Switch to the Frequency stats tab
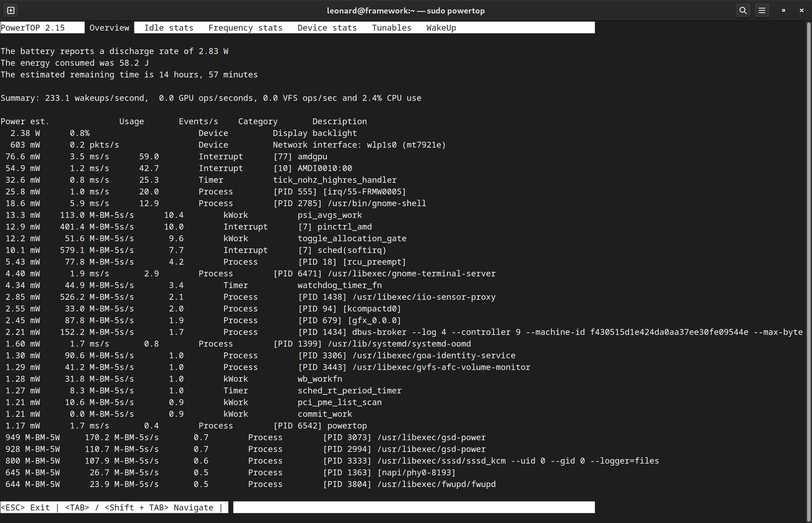 [x=245, y=27]
